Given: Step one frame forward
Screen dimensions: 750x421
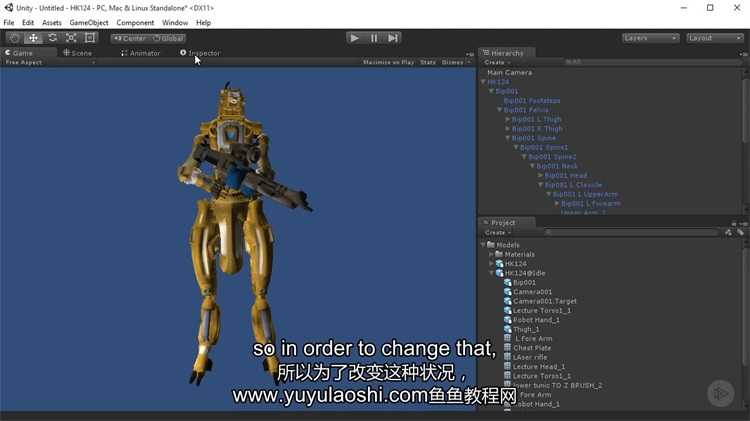Looking at the screenshot, I should pos(393,38).
